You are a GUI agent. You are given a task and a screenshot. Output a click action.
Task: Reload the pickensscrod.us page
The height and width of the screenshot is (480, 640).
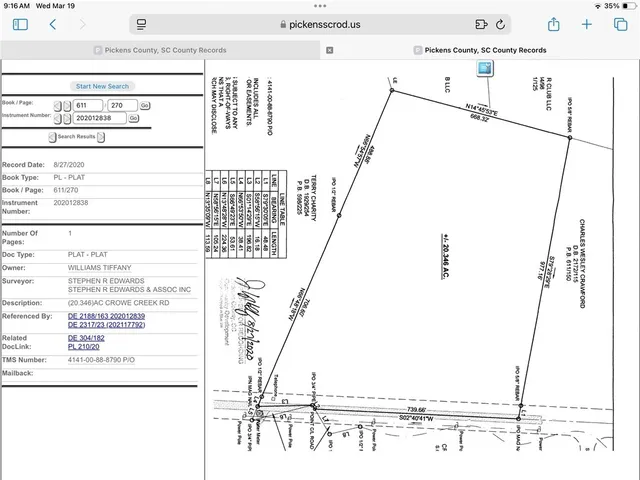point(498,24)
